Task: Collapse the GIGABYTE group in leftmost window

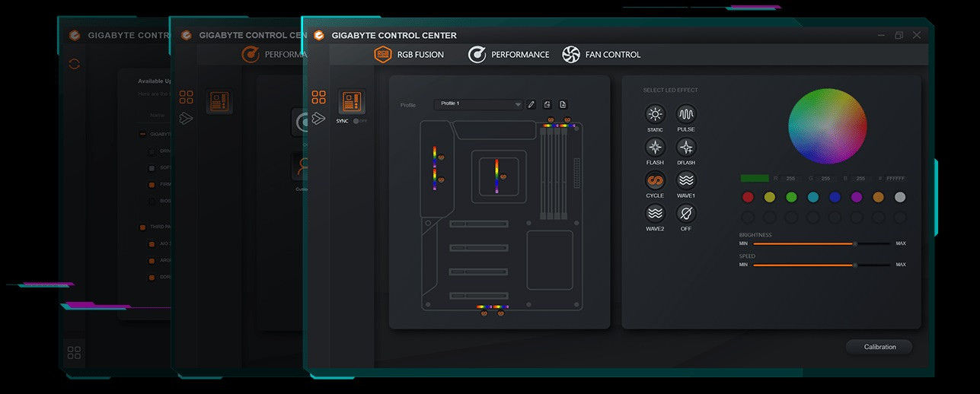Action: click(142, 135)
